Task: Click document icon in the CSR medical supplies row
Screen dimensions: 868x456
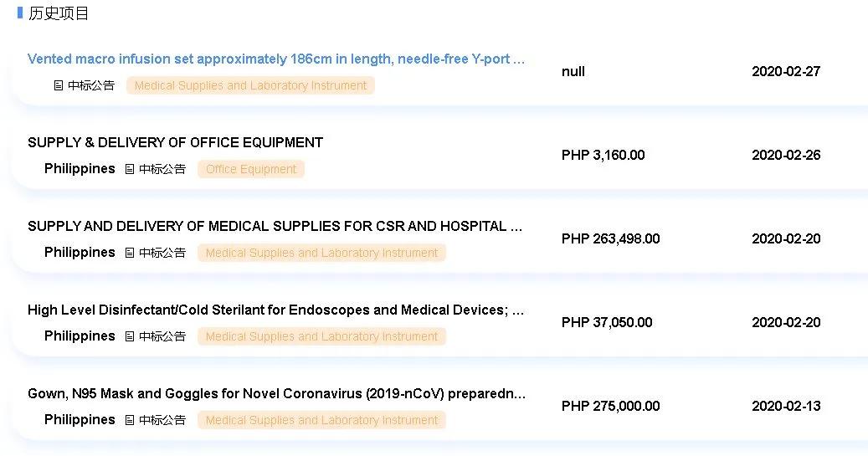Action: coord(130,253)
